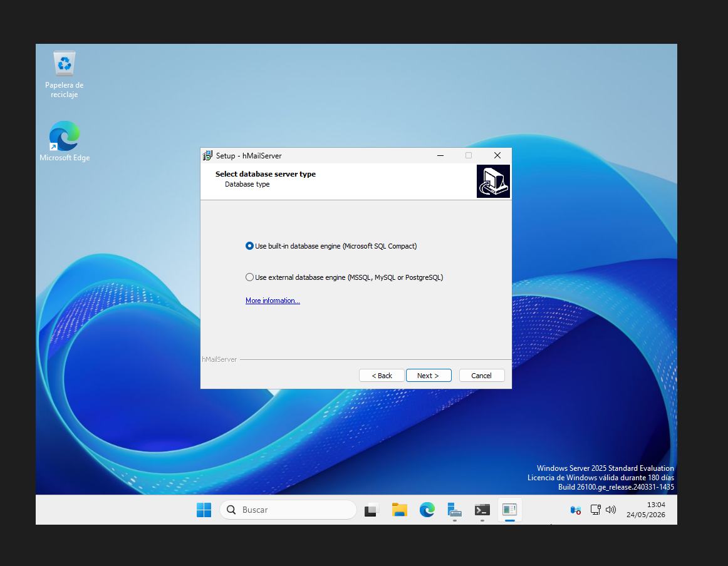Click the hMailServer setup taskbar icon
Screen dimensions: 728x566
pos(510,510)
